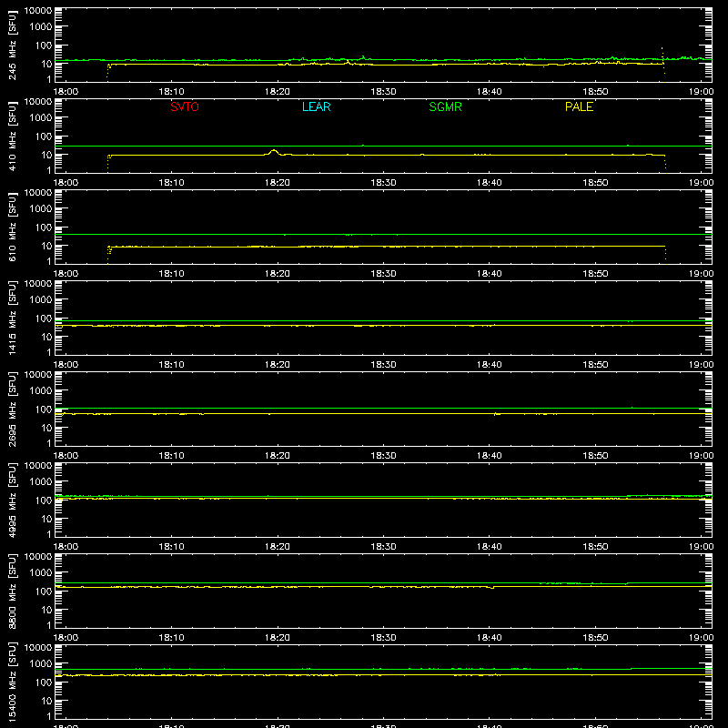Click the small green peak near 18:28 in 245 MHz plot
728x728 pixels.
click(x=363, y=57)
